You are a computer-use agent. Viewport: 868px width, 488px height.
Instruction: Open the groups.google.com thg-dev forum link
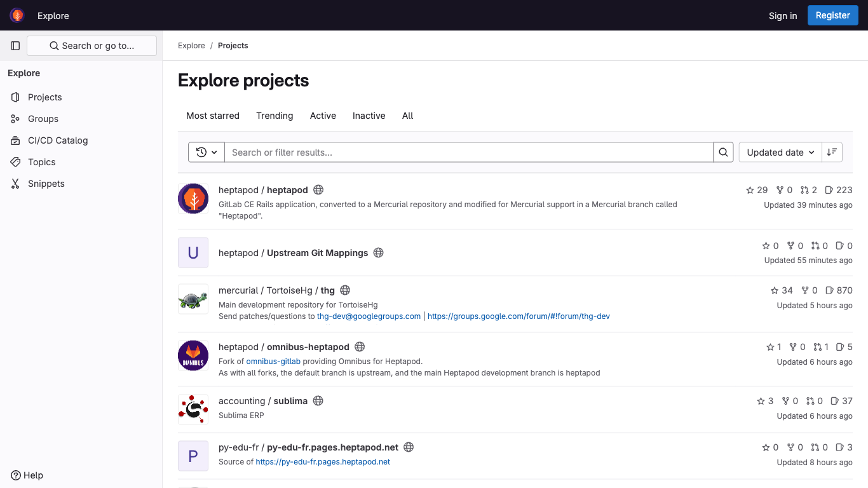coord(519,316)
